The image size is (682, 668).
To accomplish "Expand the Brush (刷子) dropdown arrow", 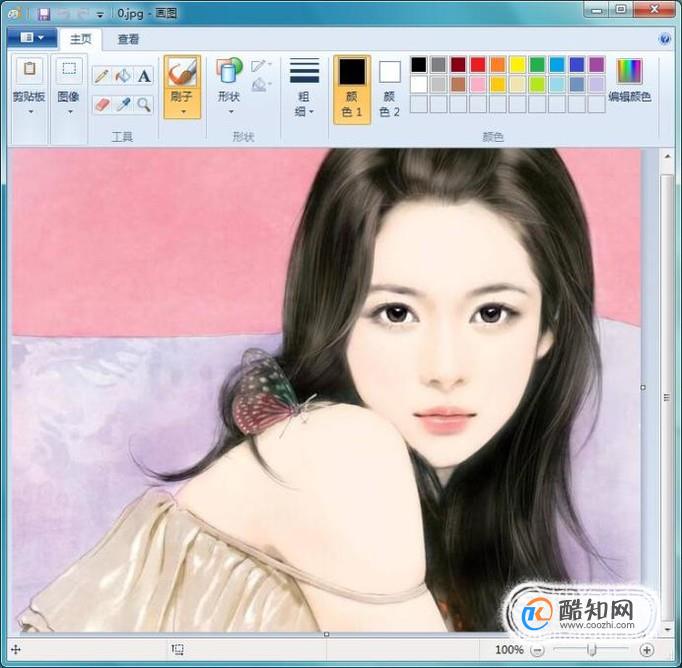I will pyautogui.click(x=183, y=112).
